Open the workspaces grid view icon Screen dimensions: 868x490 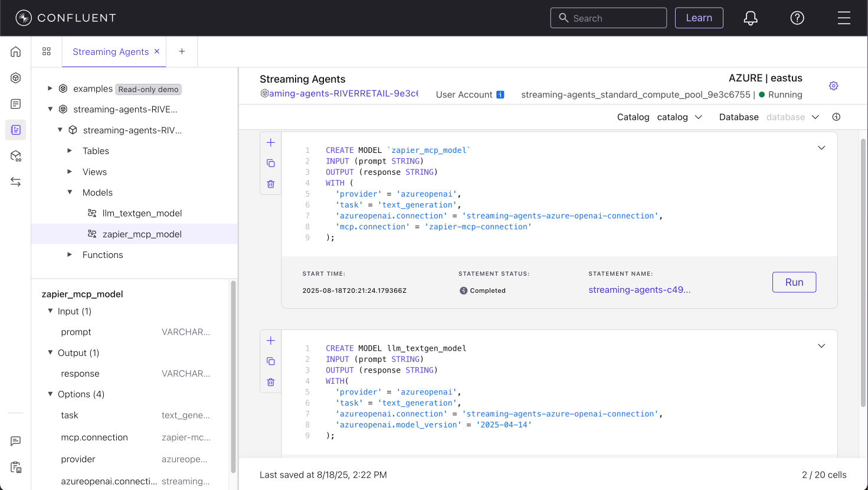point(47,52)
